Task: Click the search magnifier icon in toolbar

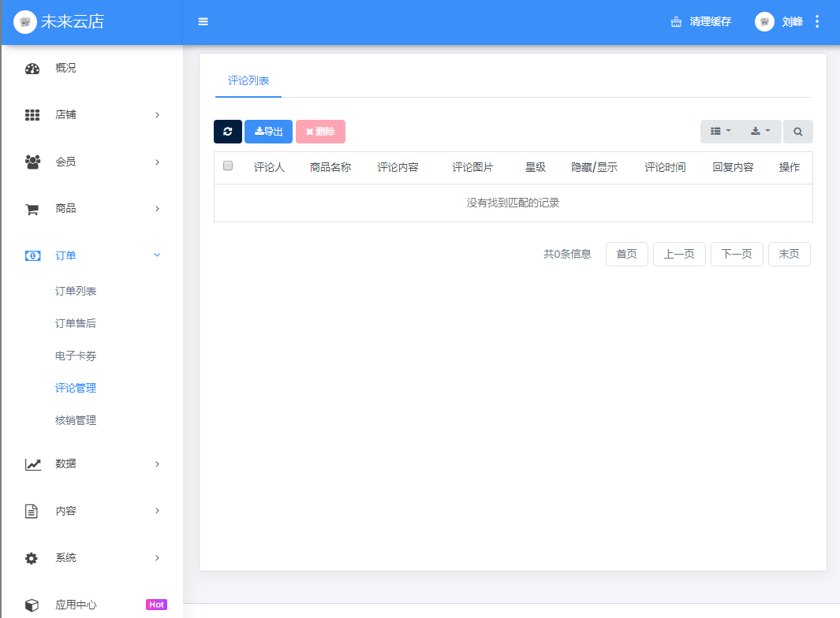Action: (797, 132)
